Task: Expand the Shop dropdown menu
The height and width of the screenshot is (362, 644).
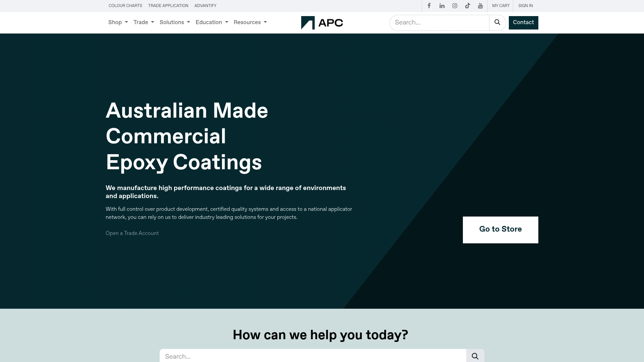Action: coord(118,22)
